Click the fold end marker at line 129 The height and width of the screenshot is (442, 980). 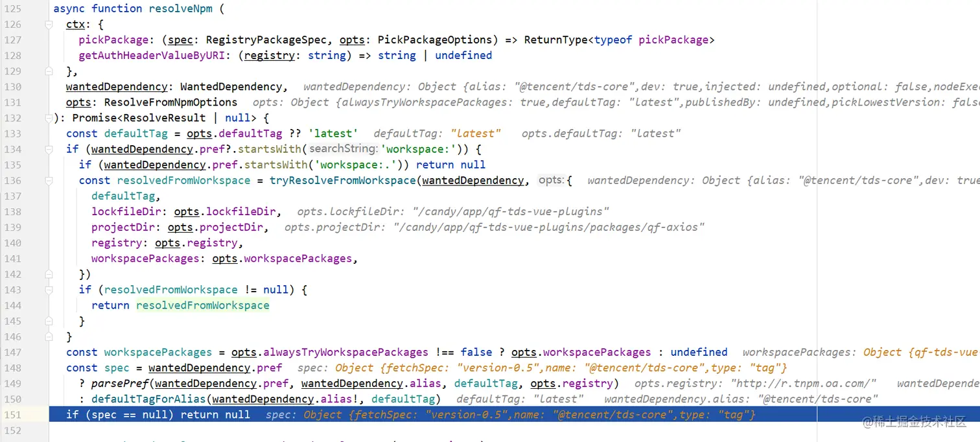click(x=49, y=71)
